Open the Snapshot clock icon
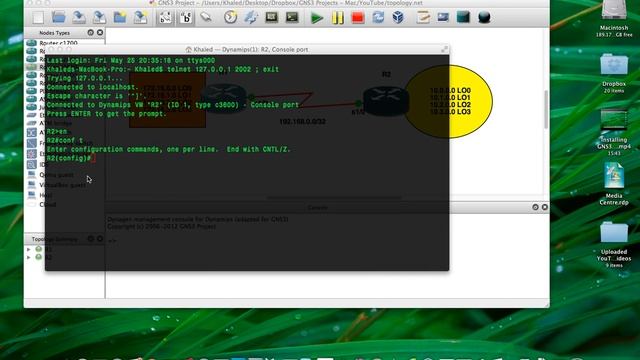The image size is (640, 360). point(231,17)
